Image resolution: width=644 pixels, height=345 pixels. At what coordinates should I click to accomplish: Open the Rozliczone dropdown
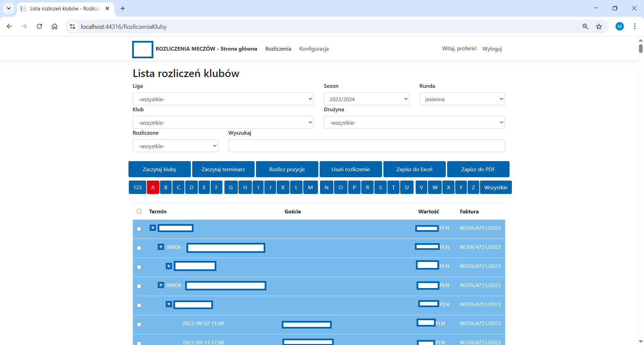pyautogui.click(x=175, y=146)
